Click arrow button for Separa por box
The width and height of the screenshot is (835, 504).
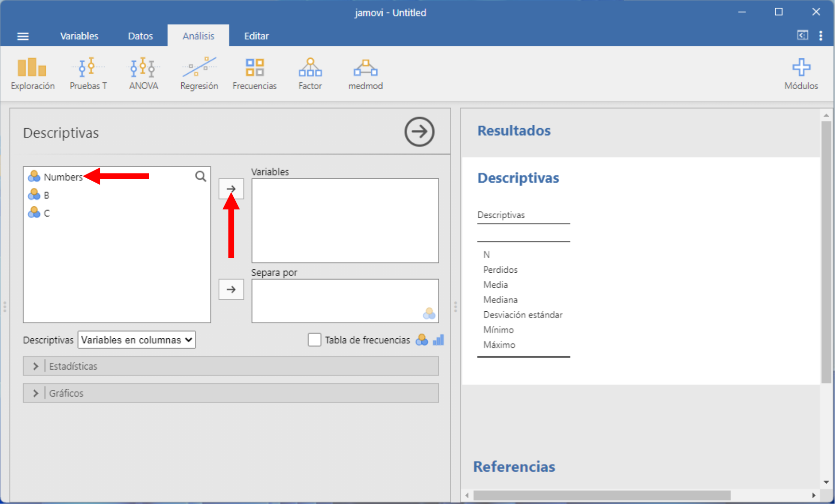(x=231, y=290)
